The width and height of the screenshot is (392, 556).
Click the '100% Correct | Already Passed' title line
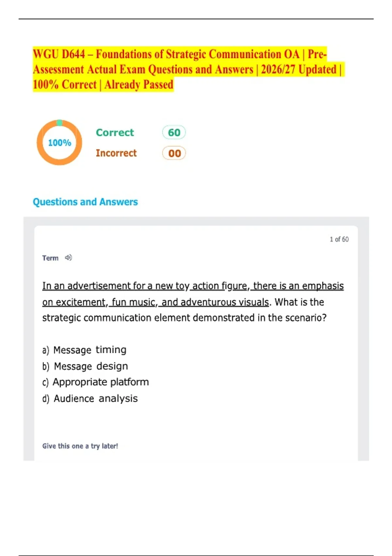[x=103, y=85]
